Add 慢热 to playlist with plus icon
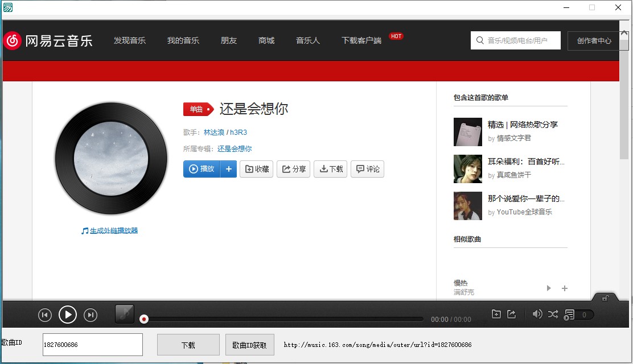 pos(564,288)
